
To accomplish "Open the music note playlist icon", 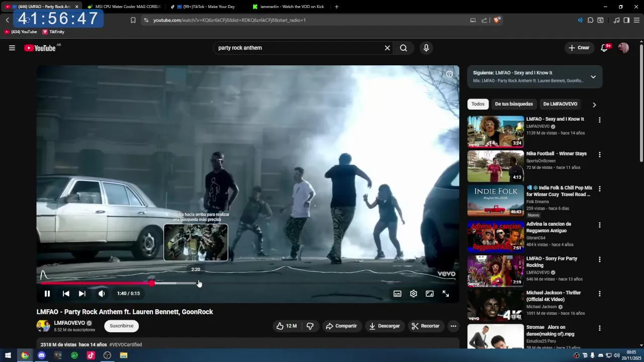I will click(616, 20).
